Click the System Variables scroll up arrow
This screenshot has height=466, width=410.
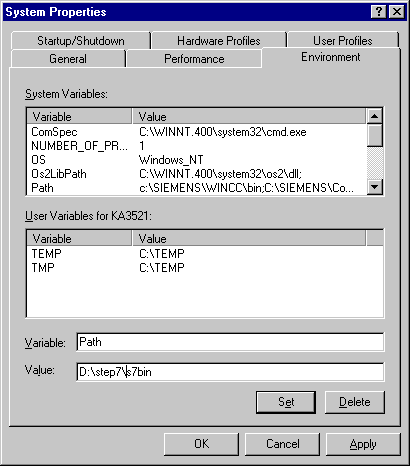pyautogui.click(x=375, y=116)
